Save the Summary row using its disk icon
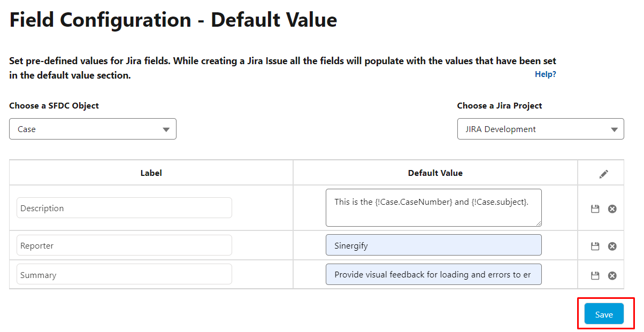Image resolution: width=644 pixels, height=332 pixels. click(595, 275)
